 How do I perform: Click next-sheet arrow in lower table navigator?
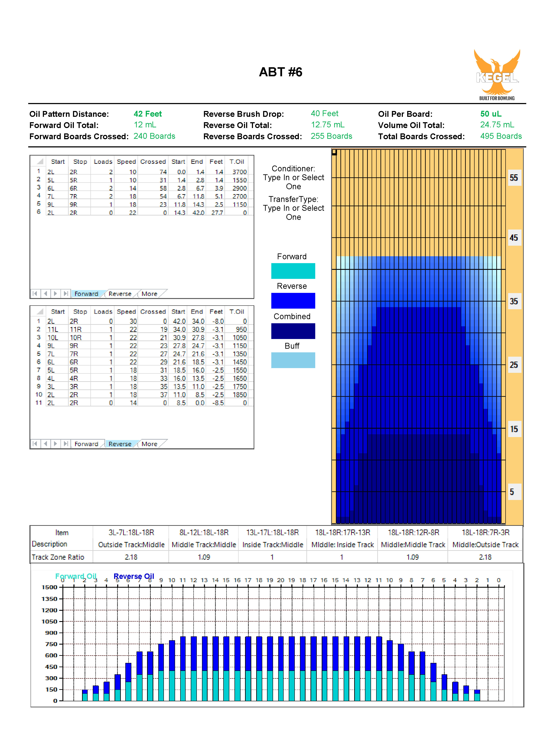(56, 444)
